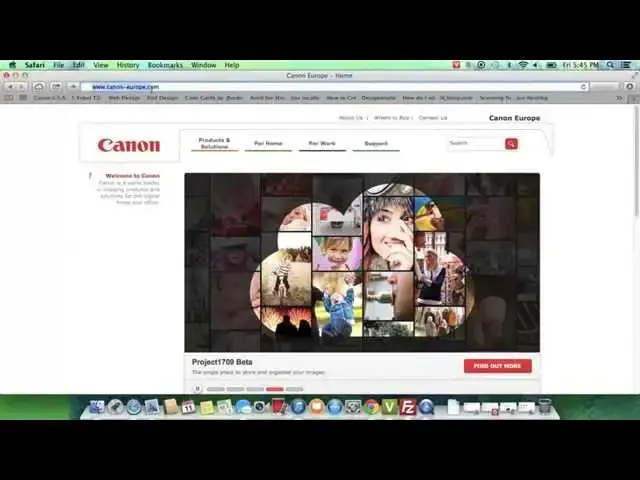Click the Share toolbar button

point(56,87)
